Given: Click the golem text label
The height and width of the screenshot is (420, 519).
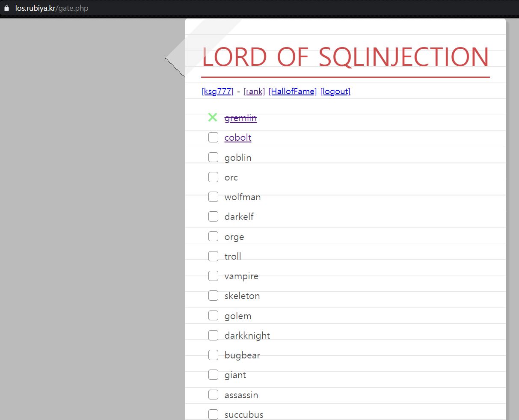Looking at the screenshot, I should click(238, 316).
